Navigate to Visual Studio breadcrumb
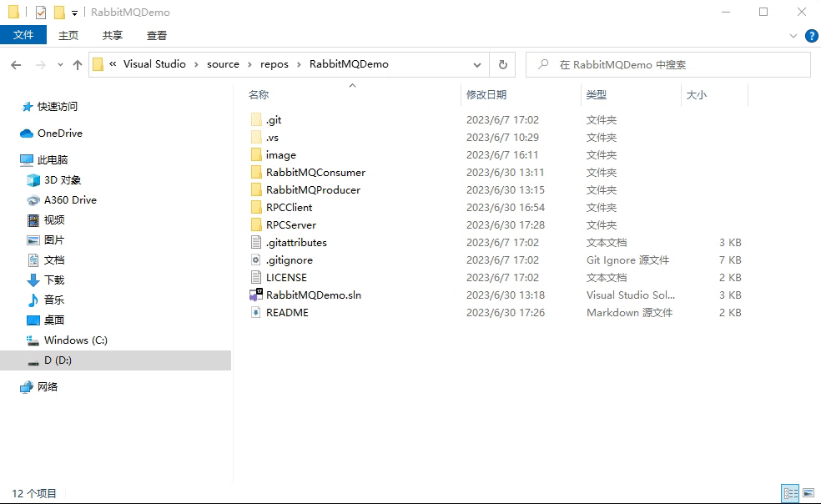Image resolution: width=821 pixels, height=504 pixels. click(154, 64)
